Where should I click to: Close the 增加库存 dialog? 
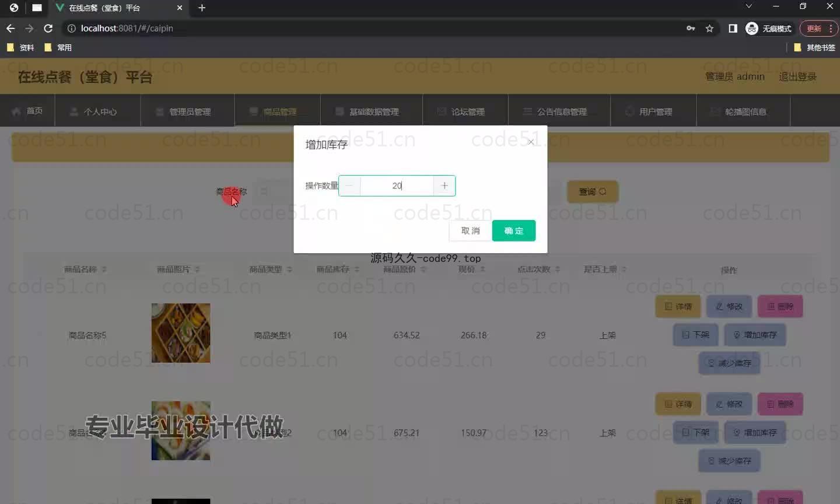(531, 142)
